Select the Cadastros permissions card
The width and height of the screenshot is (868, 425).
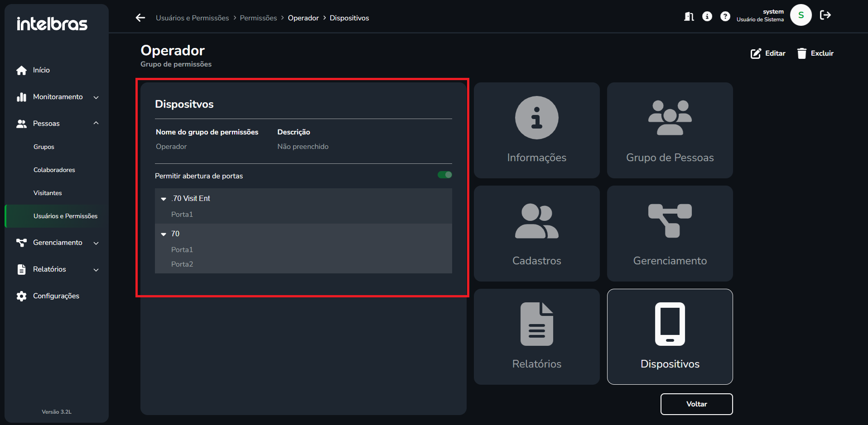[x=536, y=234]
